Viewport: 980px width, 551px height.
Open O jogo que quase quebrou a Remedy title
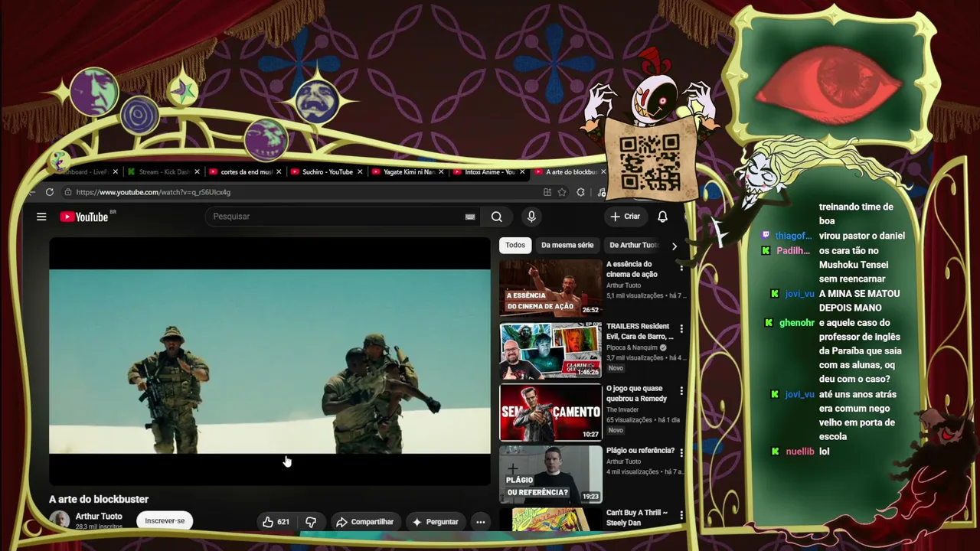(x=637, y=393)
